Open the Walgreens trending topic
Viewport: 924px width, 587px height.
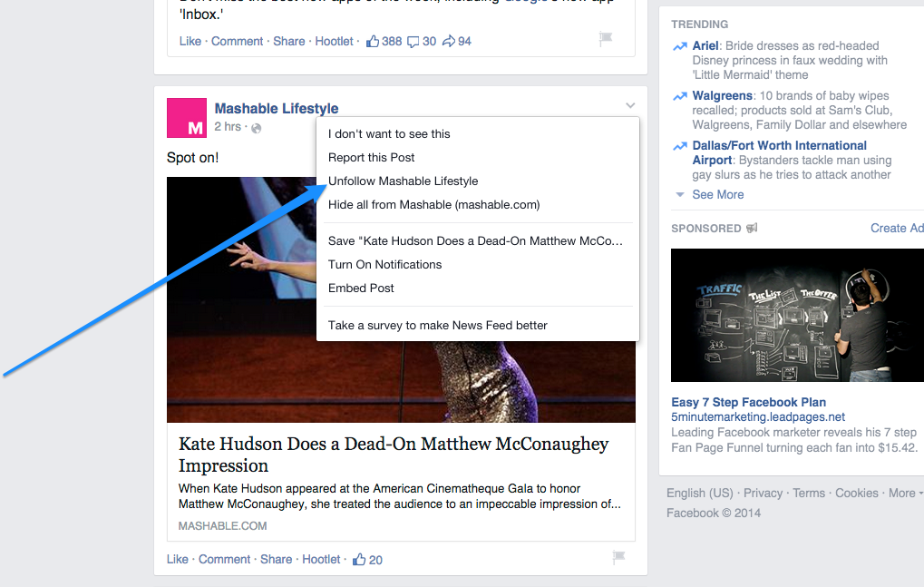(723, 96)
